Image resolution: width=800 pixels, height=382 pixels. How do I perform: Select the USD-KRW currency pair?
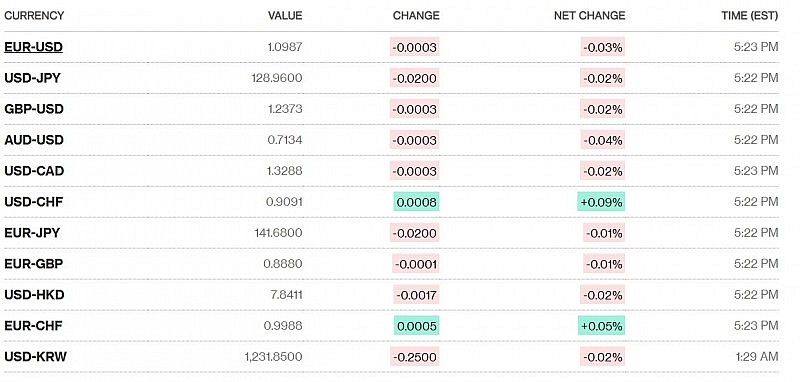tap(35, 356)
